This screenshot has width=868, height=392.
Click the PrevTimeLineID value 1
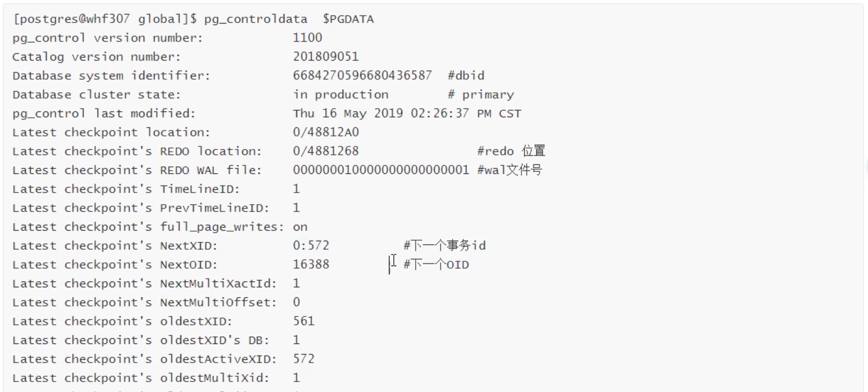[296, 208]
